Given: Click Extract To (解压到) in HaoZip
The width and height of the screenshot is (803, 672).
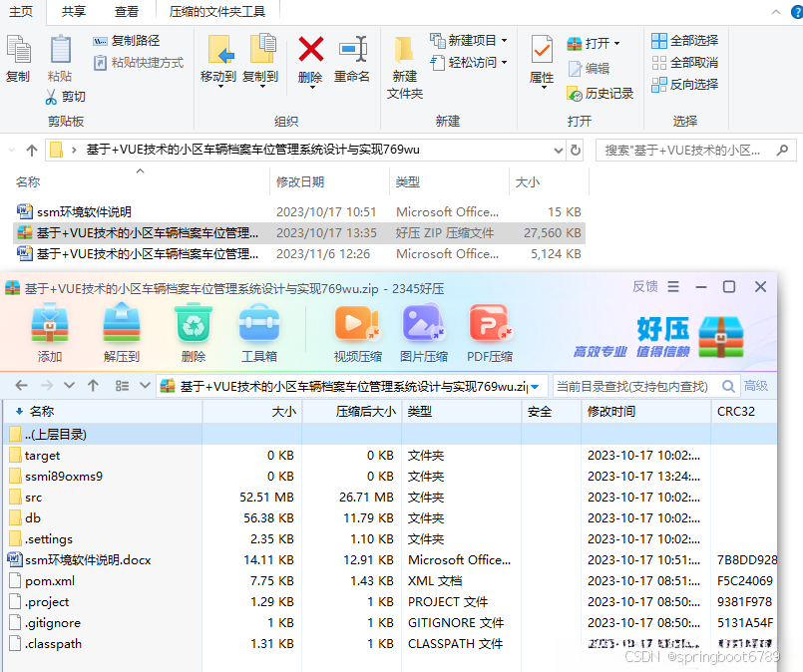Looking at the screenshot, I should 122,333.
